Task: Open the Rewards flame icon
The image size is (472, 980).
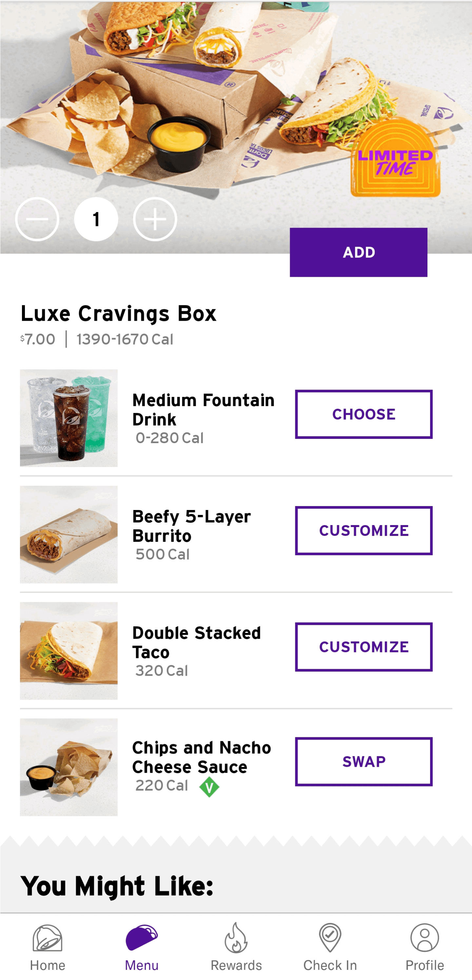Action: [236, 939]
